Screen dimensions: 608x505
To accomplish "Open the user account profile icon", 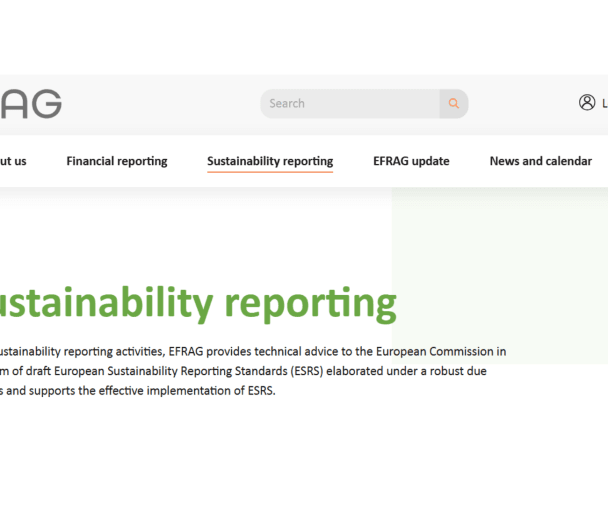I will point(587,102).
